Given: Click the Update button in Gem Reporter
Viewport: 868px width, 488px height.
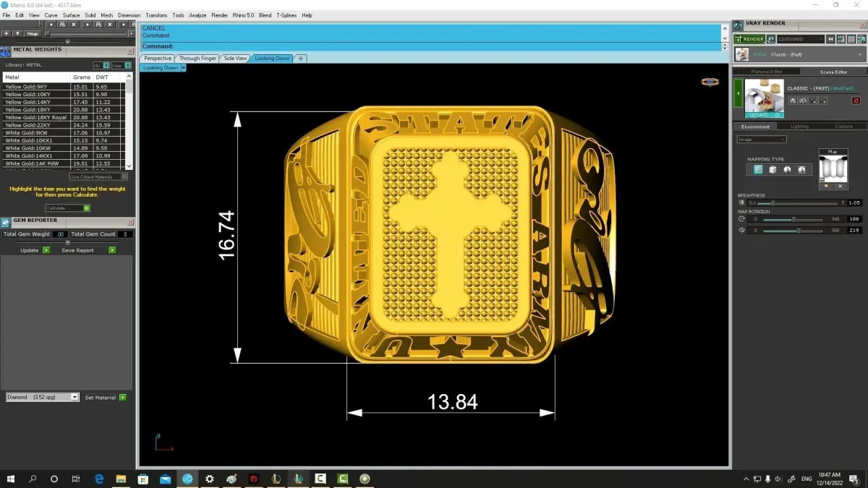Looking at the screenshot, I should (x=35, y=250).
